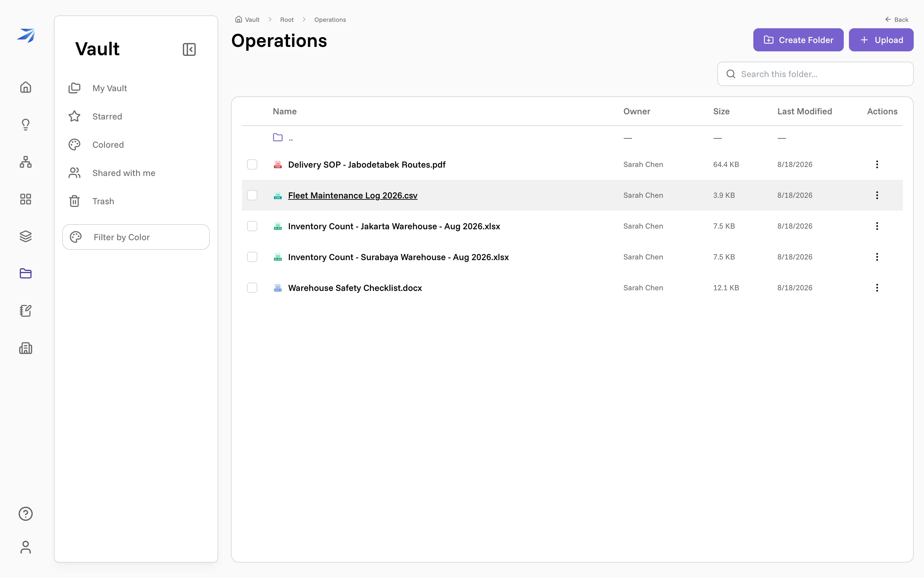Open the building organization icon
This screenshot has height=578, width=924.
point(26,348)
